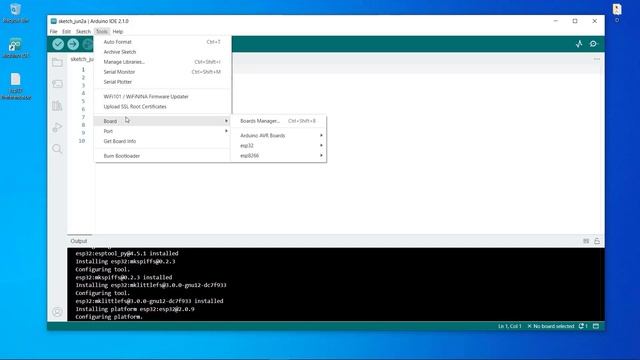Click 'Ln 1, Col 1' status entry

click(x=509, y=326)
